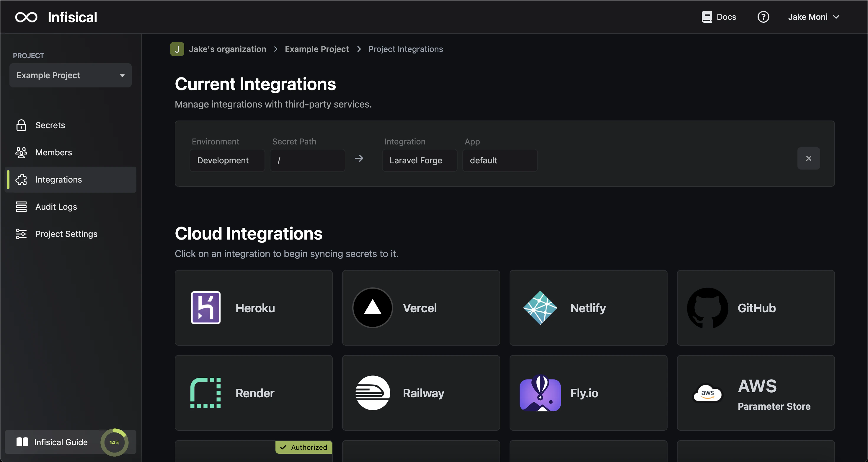The image size is (868, 462).
Task: Navigate to Example Project breadcrumb
Action: point(317,49)
